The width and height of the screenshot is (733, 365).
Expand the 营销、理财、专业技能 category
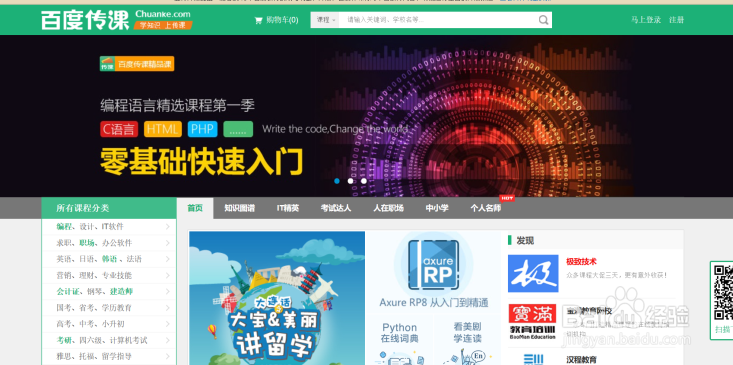click(109, 275)
